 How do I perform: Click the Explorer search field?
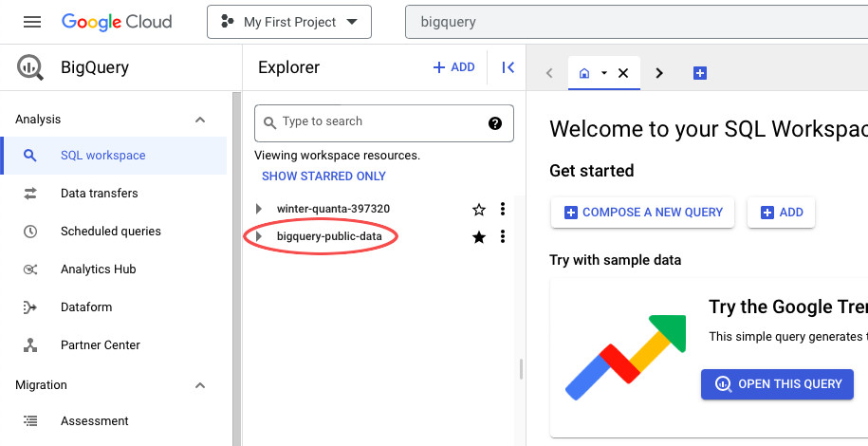coord(383,123)
